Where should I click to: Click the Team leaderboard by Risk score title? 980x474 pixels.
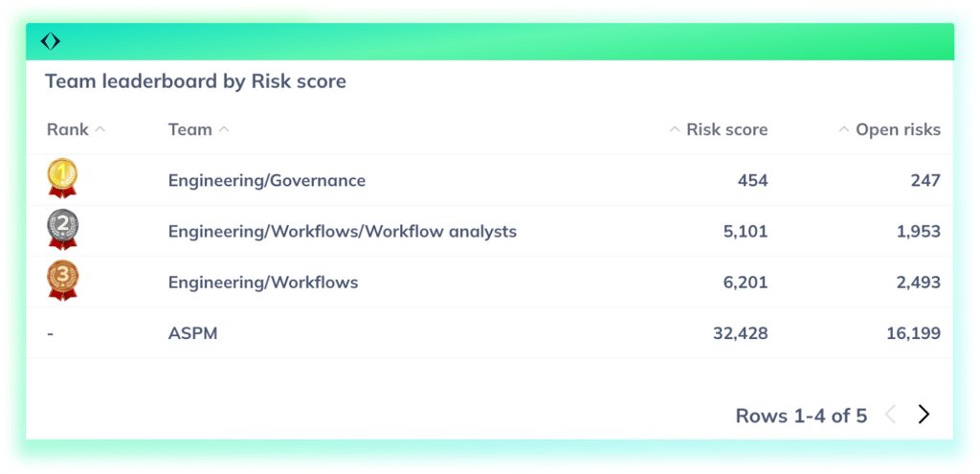tap(195, 81)
